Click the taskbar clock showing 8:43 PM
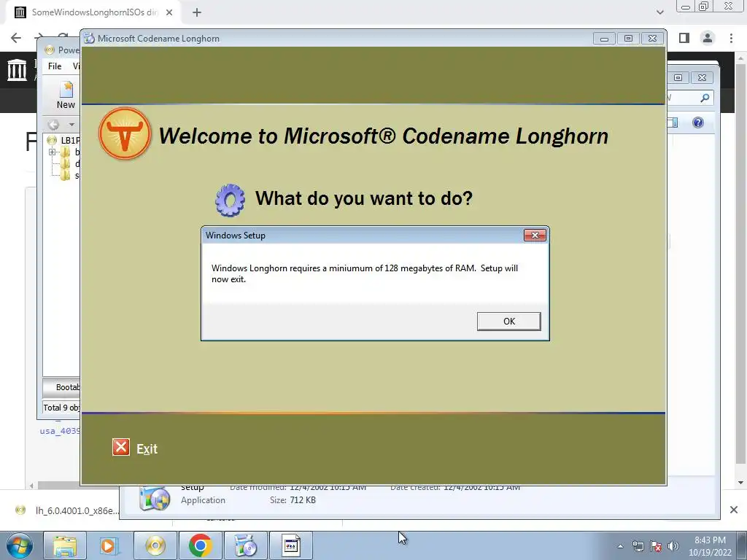Image resolution: width=747 pixels, height=560 pixels. click(710, 546)
